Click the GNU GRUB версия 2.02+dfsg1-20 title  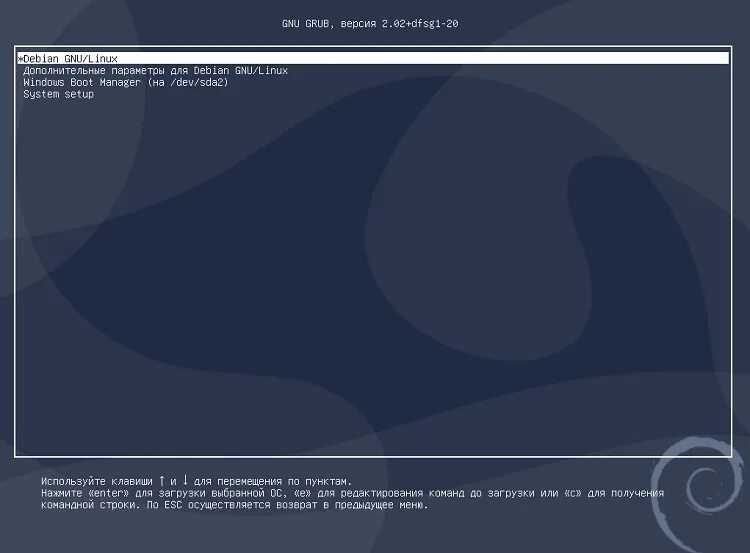point(370,23)
